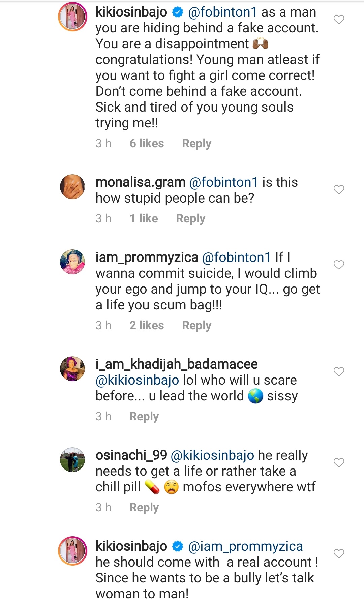Image resolution: width=364 pixels, height=605 pixels.
Task: Open the osinachi_99 username link
Action: click(x=131, y=455)
